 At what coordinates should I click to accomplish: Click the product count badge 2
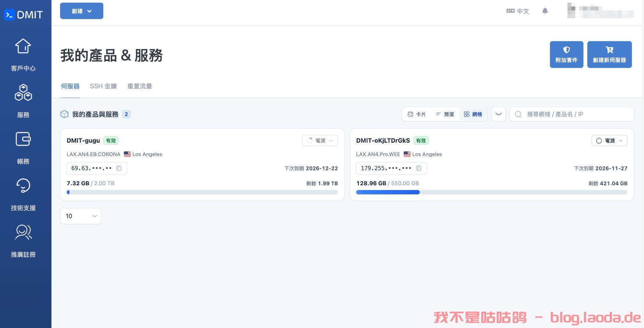point(126,114)
